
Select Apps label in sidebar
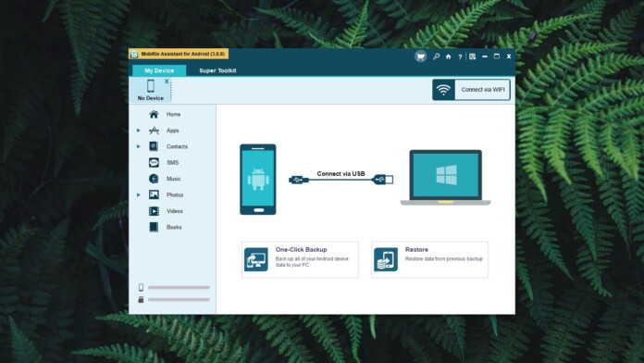click(x=172, y=131)
